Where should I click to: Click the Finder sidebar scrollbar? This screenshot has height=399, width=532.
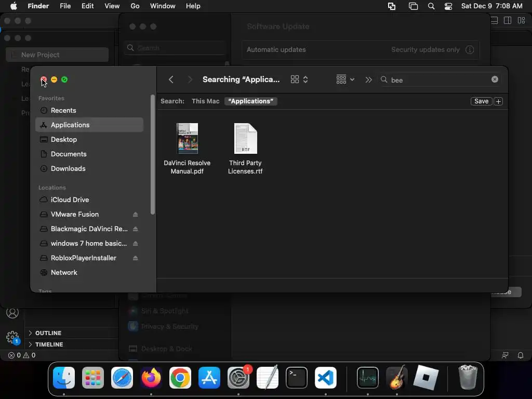tap(153, 155)
